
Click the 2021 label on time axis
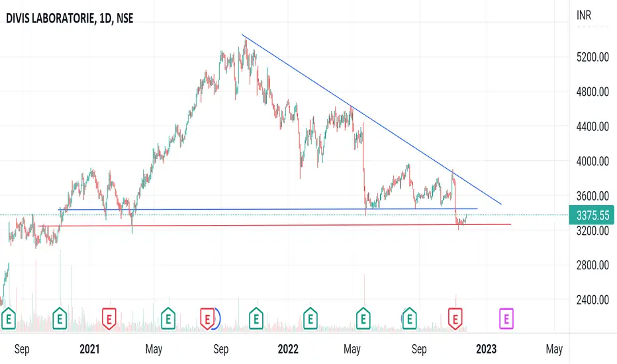point(90,349)
